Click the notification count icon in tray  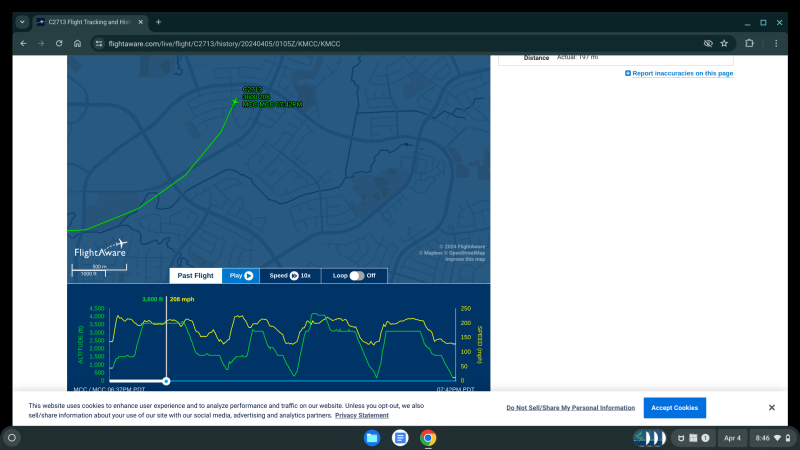pyautogui.click(x=705, y=438)
